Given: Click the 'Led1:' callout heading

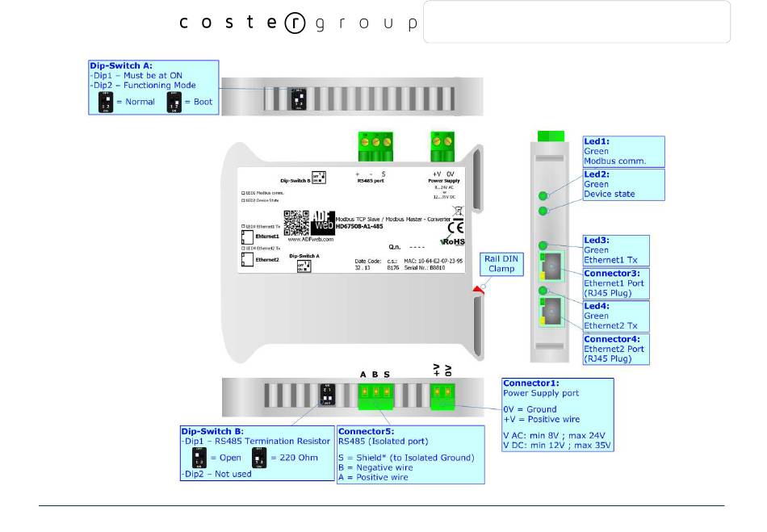Looking at the screenshot, I should (597, 141).
